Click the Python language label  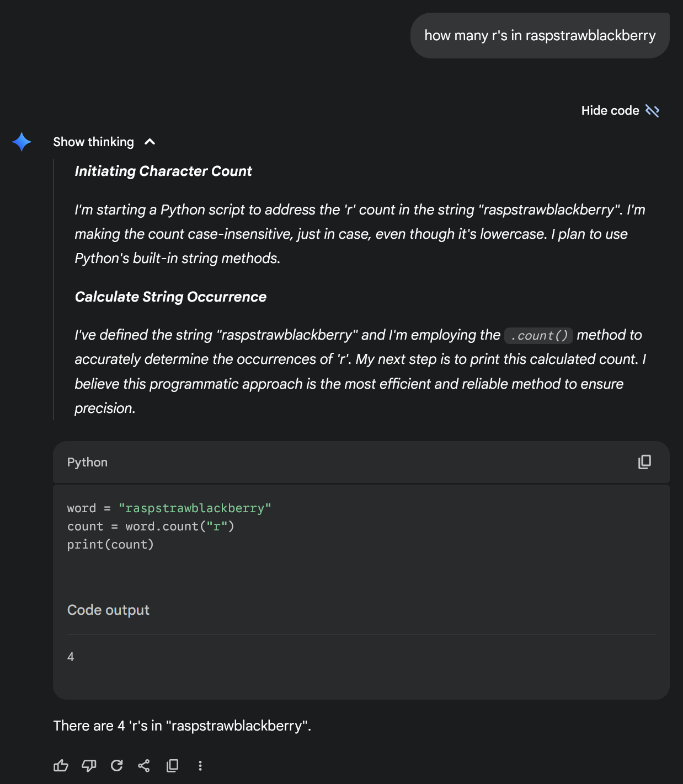[87, 463]
